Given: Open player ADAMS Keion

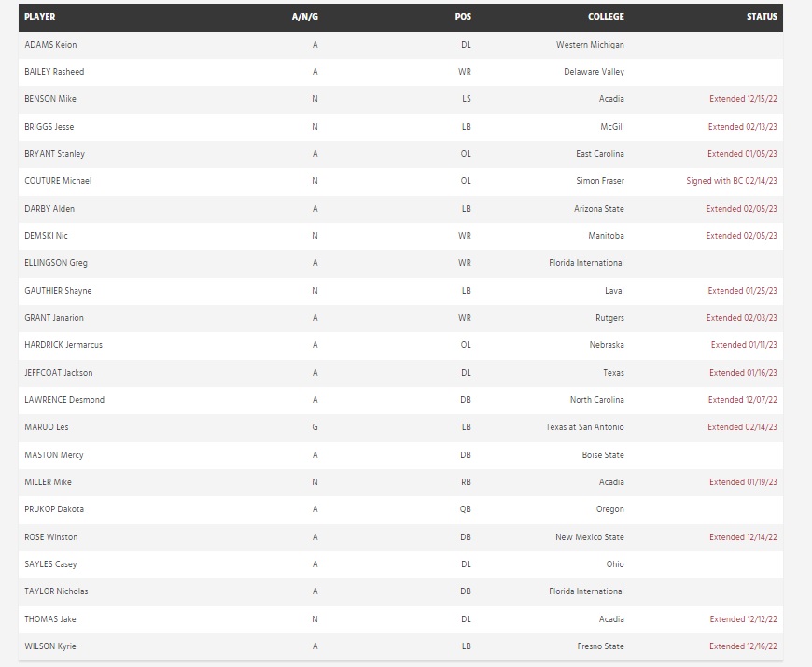Looking at the screenshot, I should pos(50,45).
